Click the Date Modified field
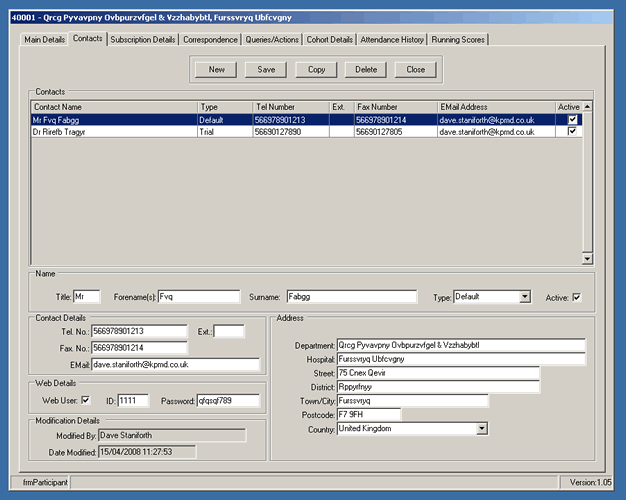 pos(147,452)
